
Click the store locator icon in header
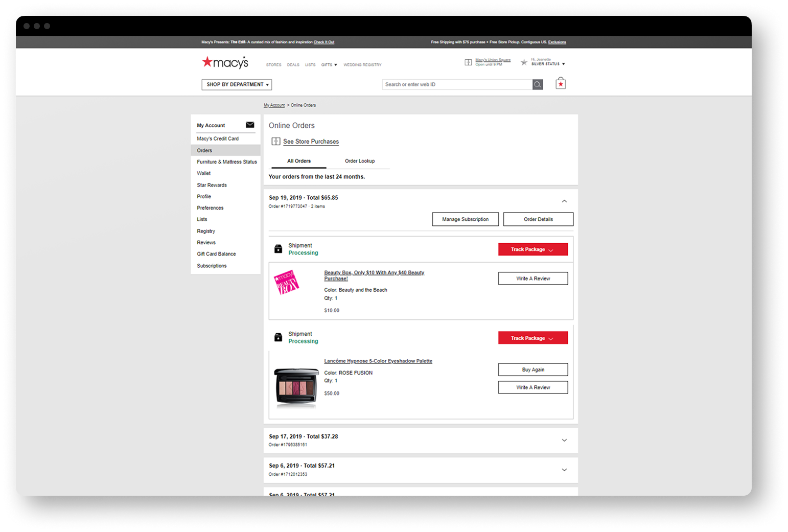[468, 62]
